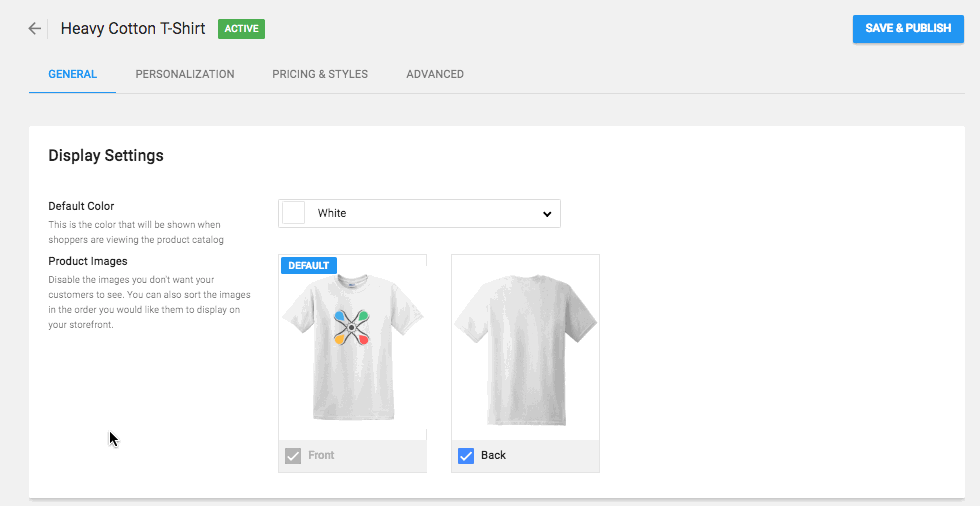Click Save & Publish button
This screenshot has height=506, width=980.
[x=908, y=28]
